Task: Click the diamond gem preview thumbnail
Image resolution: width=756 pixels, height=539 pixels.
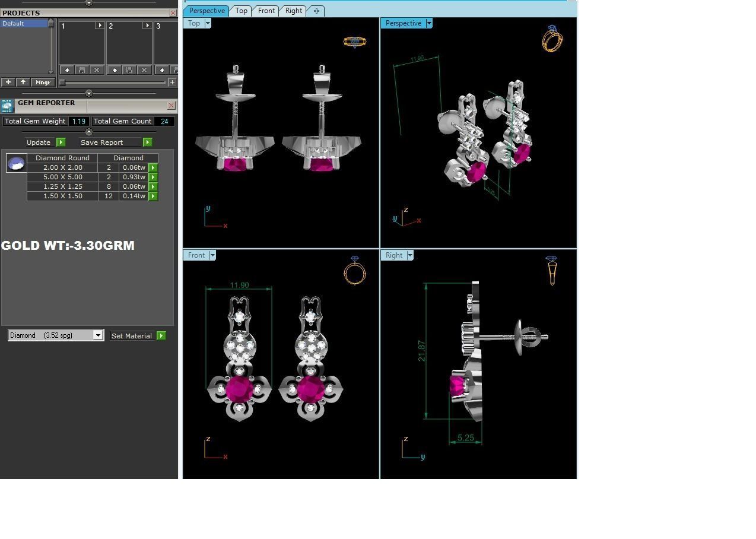Action: coord(17,163)
